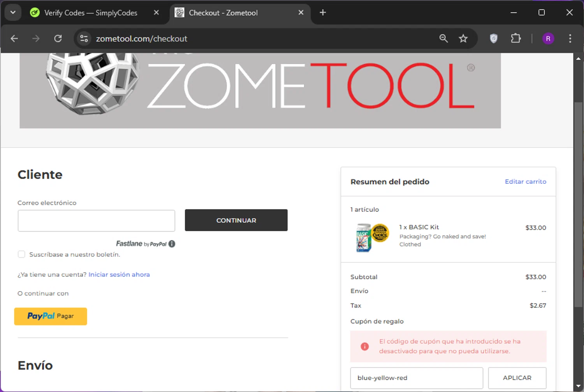Click the coupon code field blue-yellow-red
The image size is (584, 392).
pos(417,378)
